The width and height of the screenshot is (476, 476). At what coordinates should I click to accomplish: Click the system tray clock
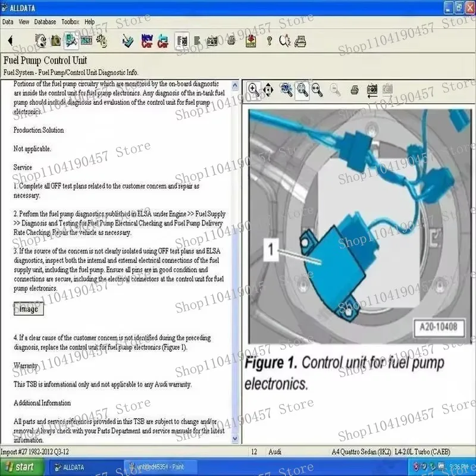460,466
